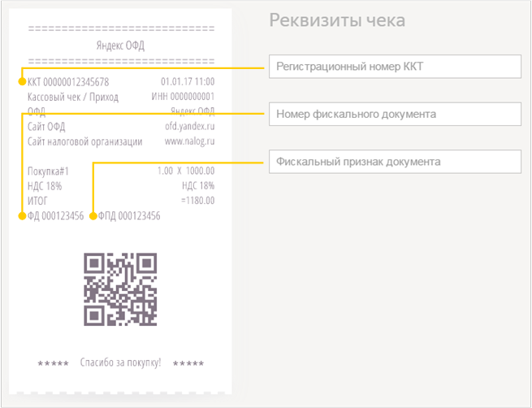This screenshot has width=532, height=408.
Task: Click the yellow dot next to ФД 000123456
Action: (x=22, y=216)
